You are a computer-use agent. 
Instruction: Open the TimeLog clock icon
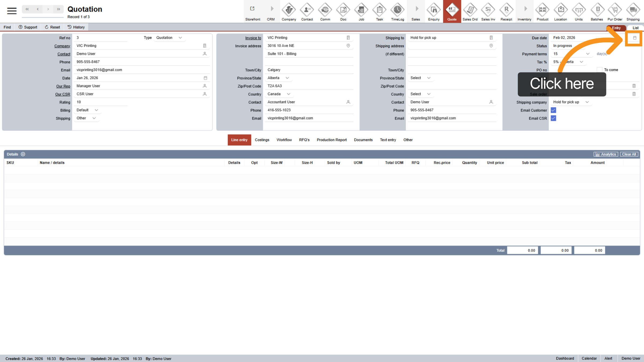397,10
